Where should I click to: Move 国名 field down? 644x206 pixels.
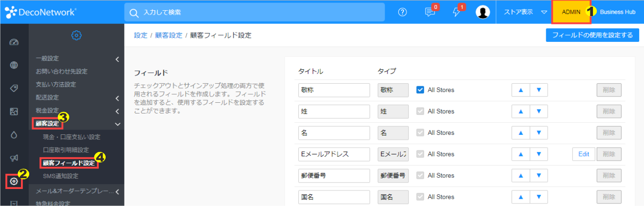539,197
